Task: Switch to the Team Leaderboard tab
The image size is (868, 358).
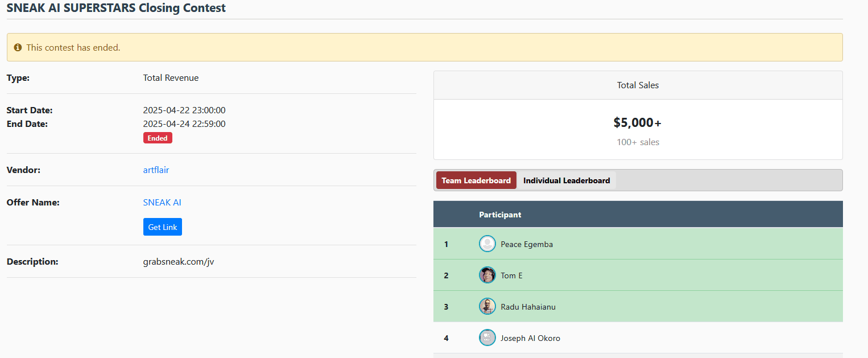Action: pyautogui.click(x=476, y=180)
